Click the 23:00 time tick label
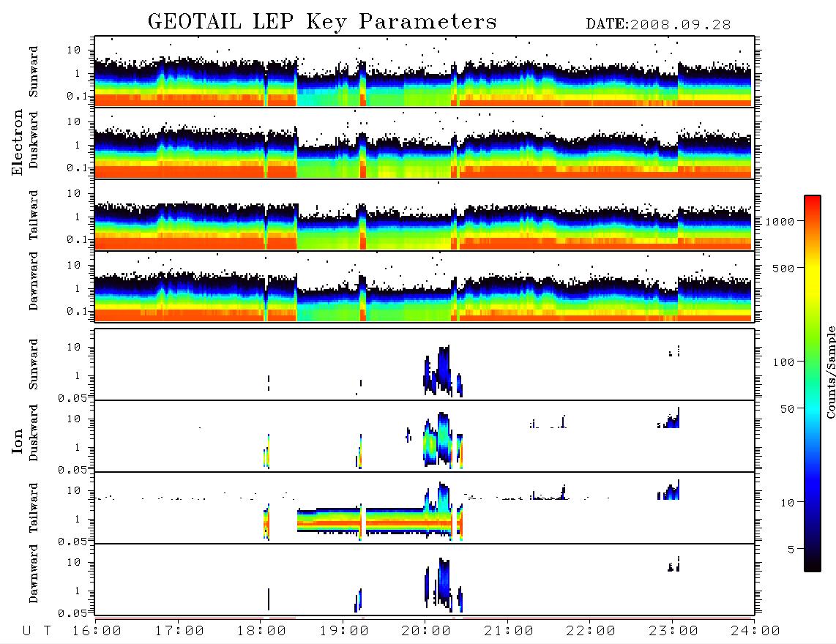The image size is (836, 644). click(673, 632)
